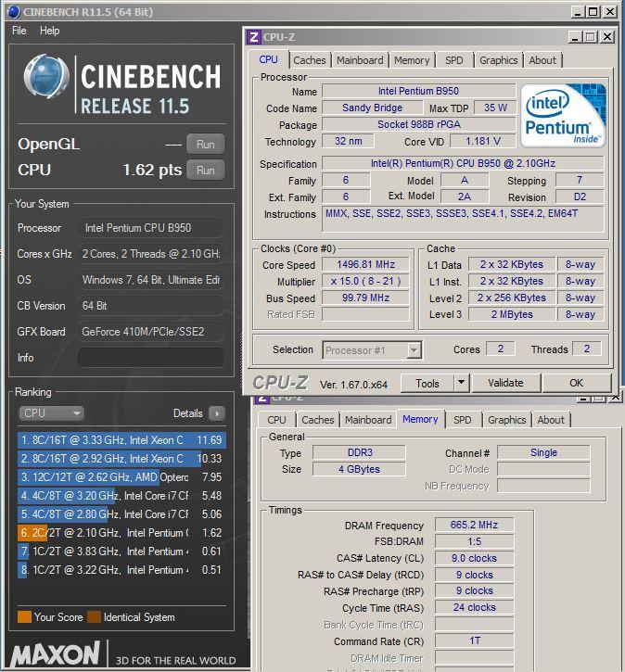This screenshot has height=672, width=625.
Task: Select ranking row 2 with 10.33 score
Action: click(121, 459)
